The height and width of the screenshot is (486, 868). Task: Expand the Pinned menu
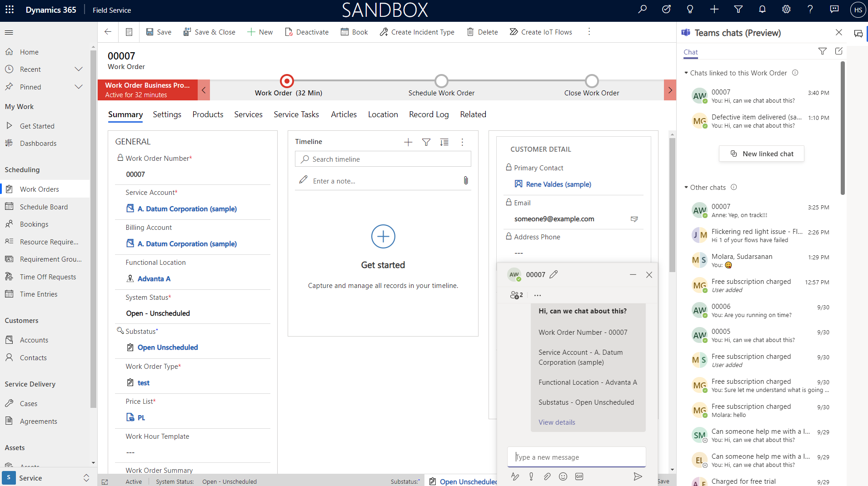click(x=79, y=87)
